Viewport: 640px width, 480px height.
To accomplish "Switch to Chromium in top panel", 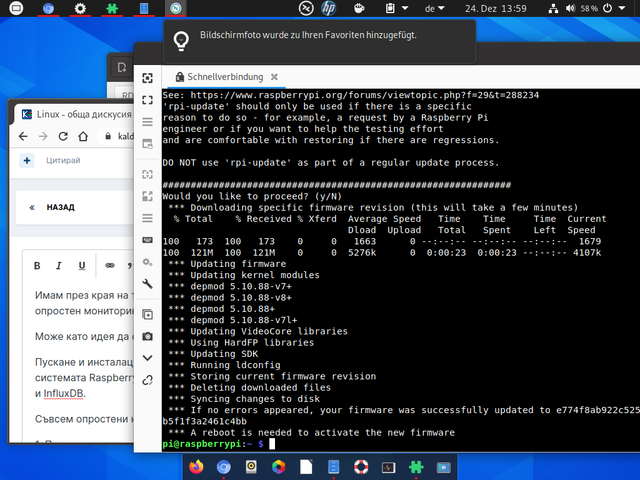I will pyautogui.click(x=48, y=8).
